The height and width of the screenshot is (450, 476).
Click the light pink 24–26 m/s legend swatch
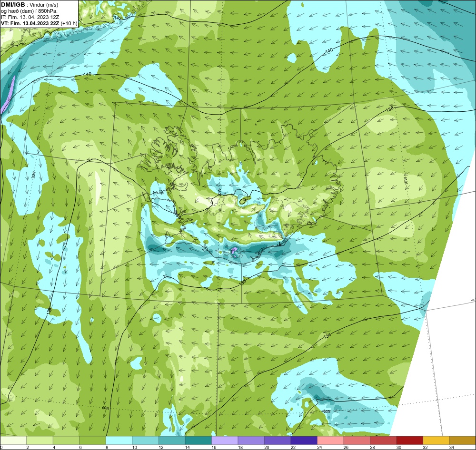click(330, 440)
